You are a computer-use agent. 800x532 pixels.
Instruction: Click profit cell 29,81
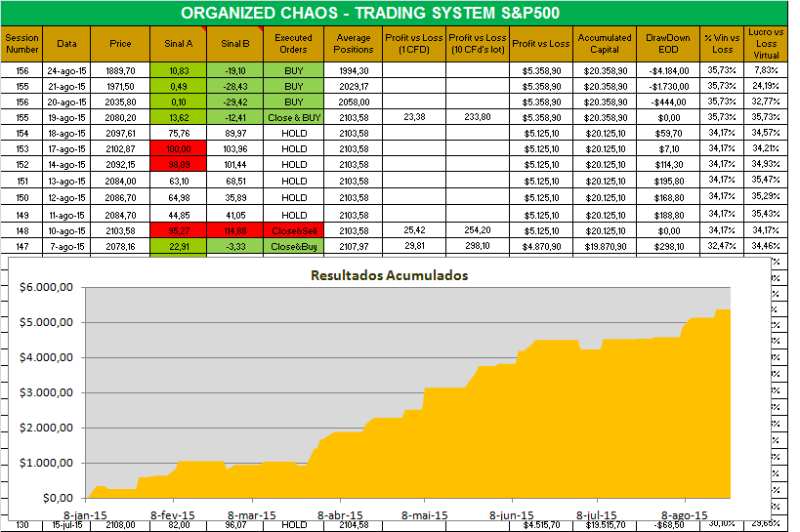click(414, 246)
